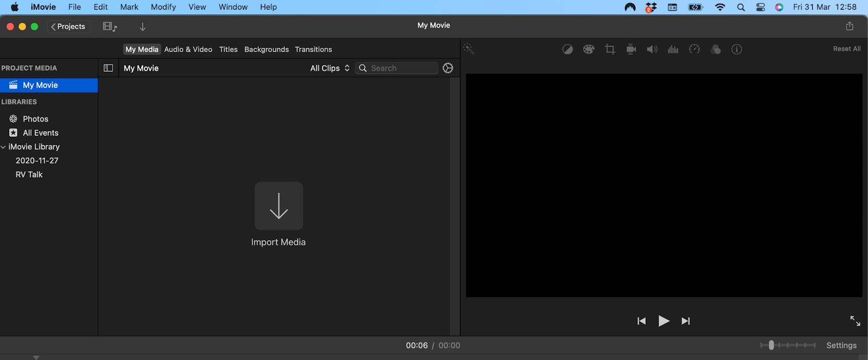The height and width of the screenshot is (360, 868).
Task: Skip back to the previous clip
Action: click(x=641, y=321)
